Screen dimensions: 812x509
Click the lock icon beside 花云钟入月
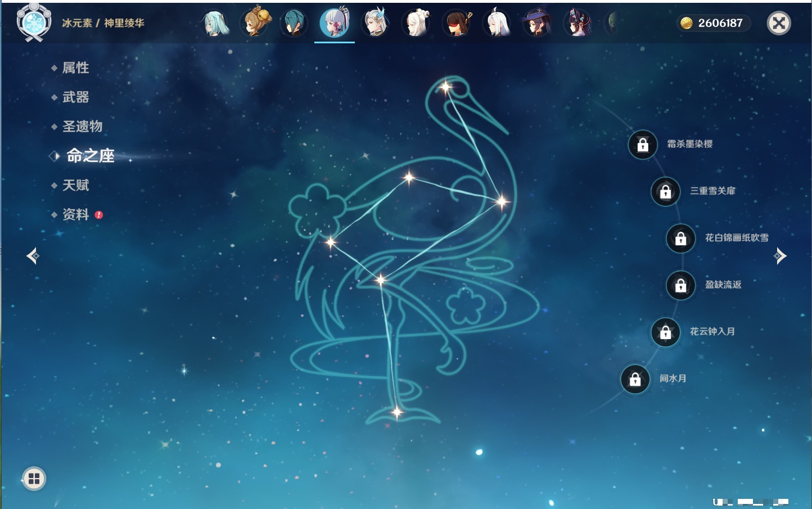[x=665, y=332]
